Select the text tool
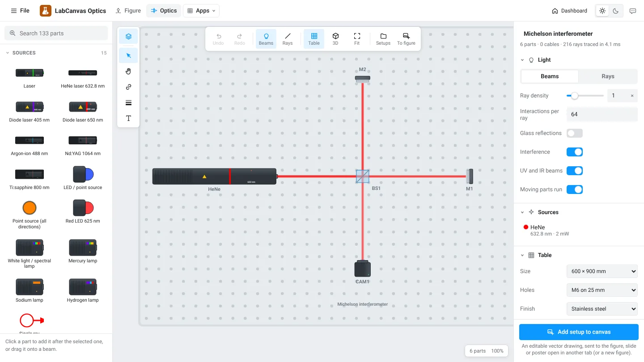This screenshot has width=644, height=362. click(128, 118)
